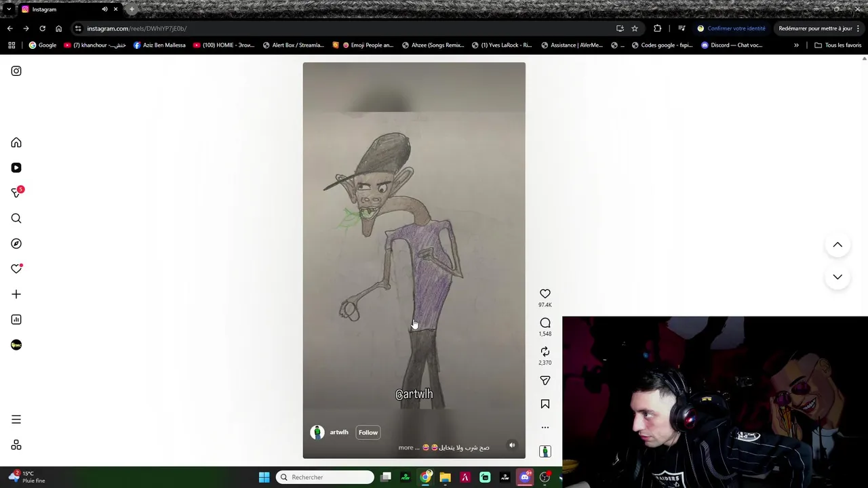Open browser Extensions puzzle icon
868x488 pixels.
[x=657, y=28]
